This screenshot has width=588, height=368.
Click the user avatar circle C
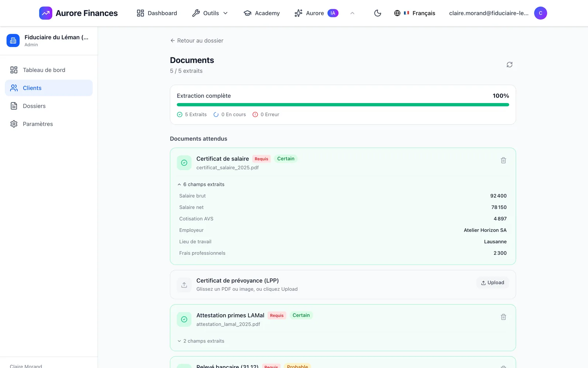coord(540,13)
